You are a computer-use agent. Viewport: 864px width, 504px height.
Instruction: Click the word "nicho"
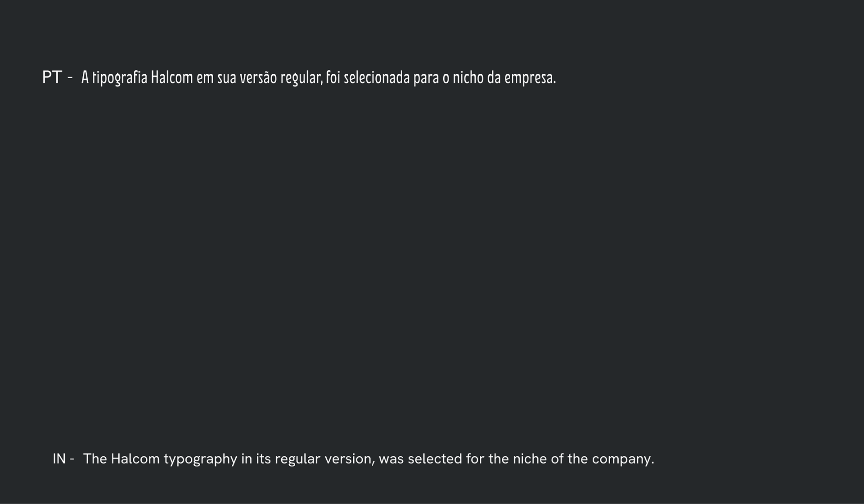[468, 78]
